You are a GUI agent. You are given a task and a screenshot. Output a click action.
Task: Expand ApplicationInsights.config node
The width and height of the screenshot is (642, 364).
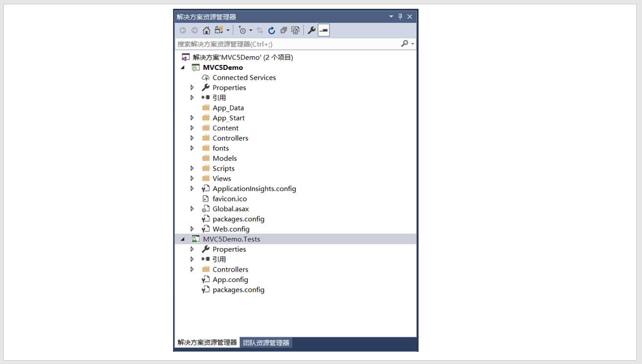click(x=192, y=189)
